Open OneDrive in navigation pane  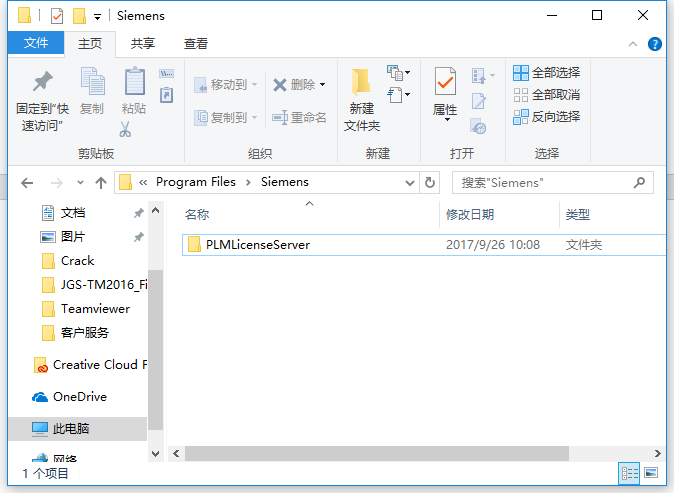point(70,397)
